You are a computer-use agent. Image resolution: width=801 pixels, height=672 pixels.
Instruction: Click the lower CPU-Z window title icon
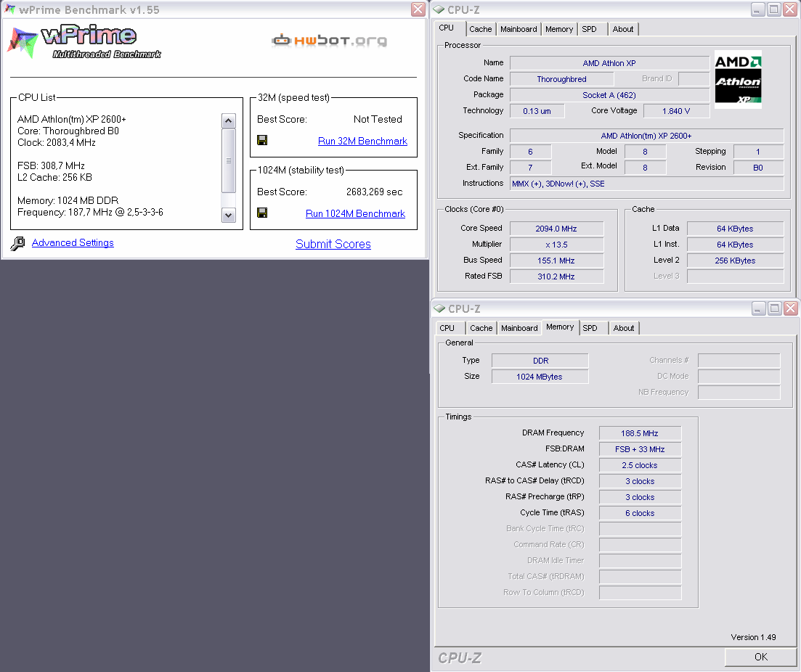439,308
